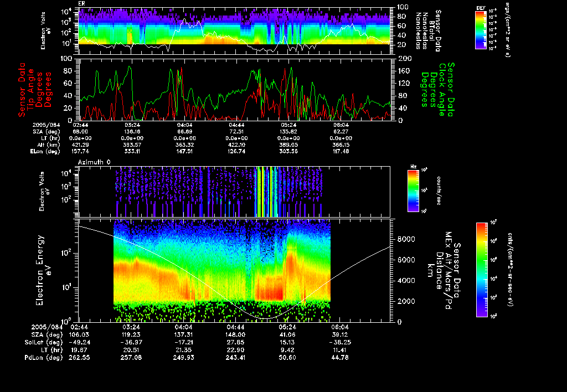Screen dimensions: 567x392
Task: Click altitude value 393.57
Action: click(x=132, y=145)
